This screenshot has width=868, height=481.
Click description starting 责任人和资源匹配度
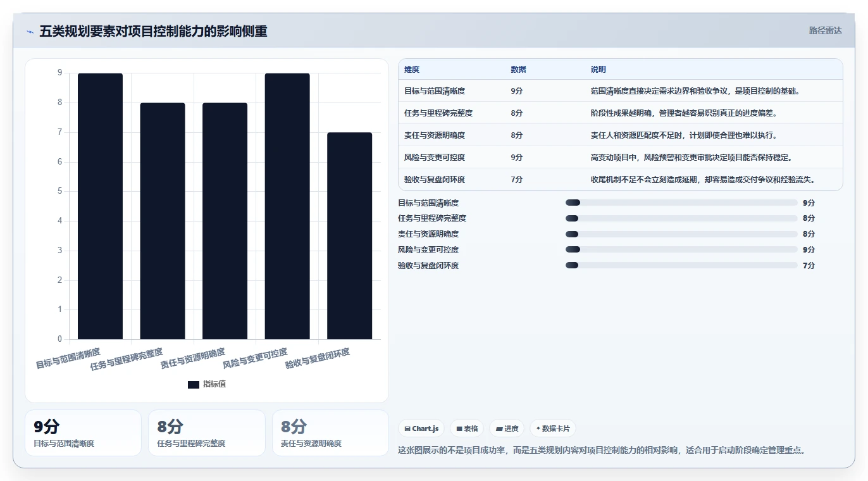coord(684,135)
